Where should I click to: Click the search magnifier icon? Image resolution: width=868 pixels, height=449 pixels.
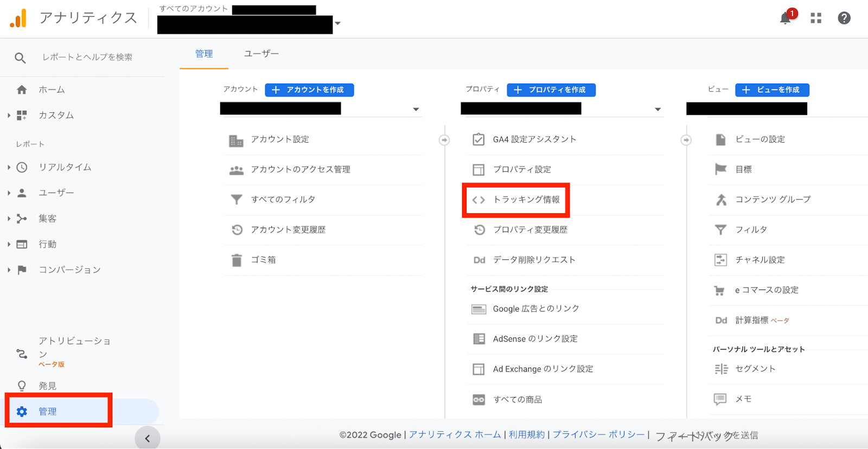(20, 57)
